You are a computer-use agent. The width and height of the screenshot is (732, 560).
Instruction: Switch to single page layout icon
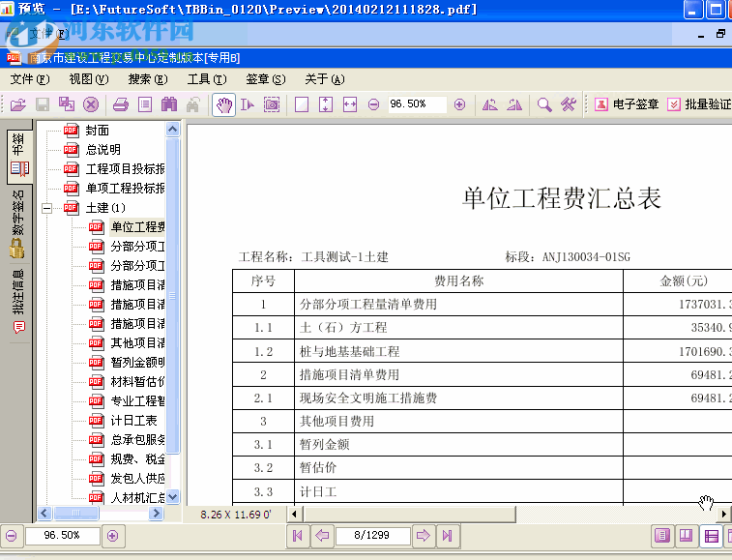(x=662, y=536)
